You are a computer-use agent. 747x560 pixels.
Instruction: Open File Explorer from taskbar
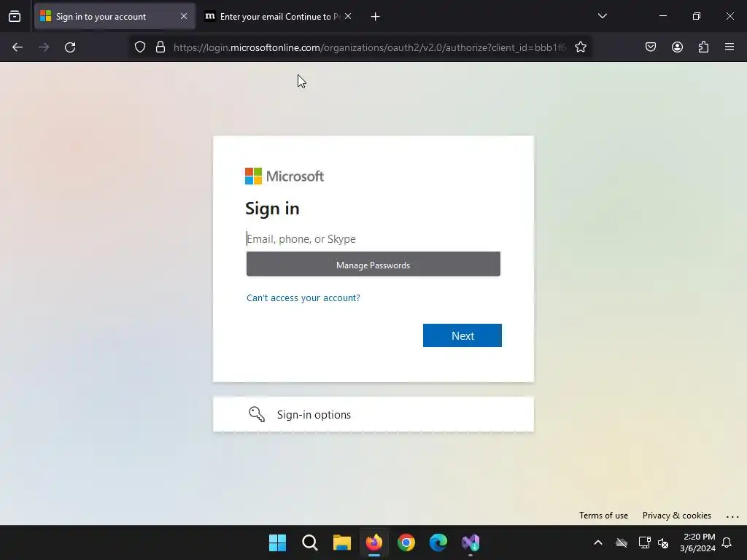tap(341, 542)
